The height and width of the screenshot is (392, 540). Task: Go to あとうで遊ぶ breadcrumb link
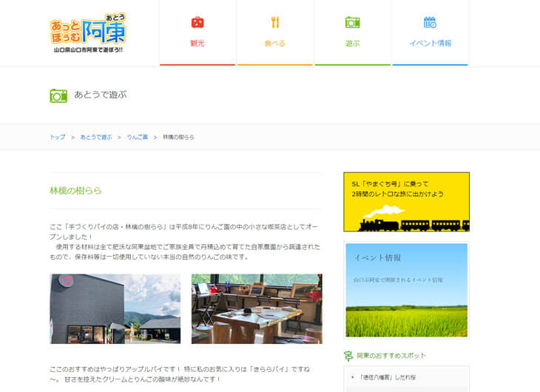click(96, 137)
